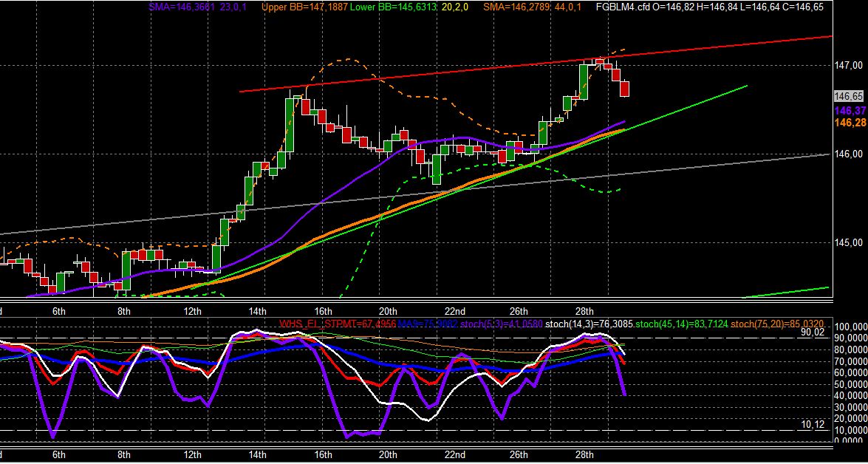Viewport: 868px width, 464px height.
Task: Click the 145,00 price axis label
Action: 850,242
